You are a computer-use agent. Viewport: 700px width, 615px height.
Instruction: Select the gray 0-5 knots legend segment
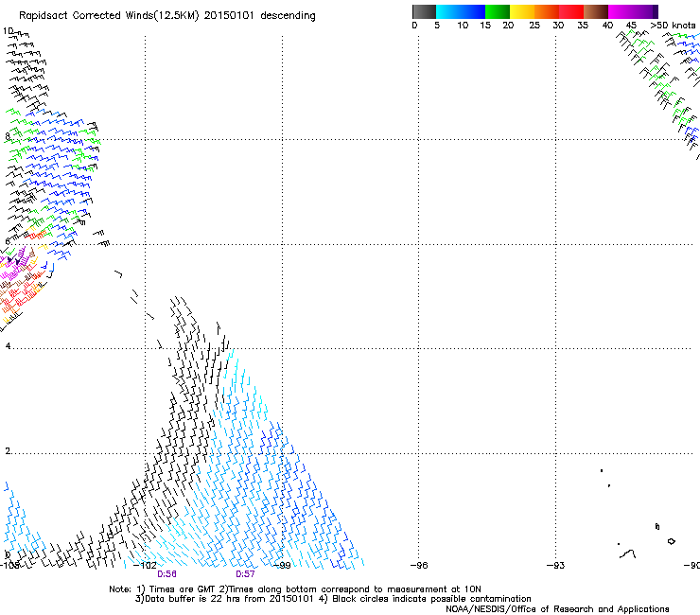[424, 11]
